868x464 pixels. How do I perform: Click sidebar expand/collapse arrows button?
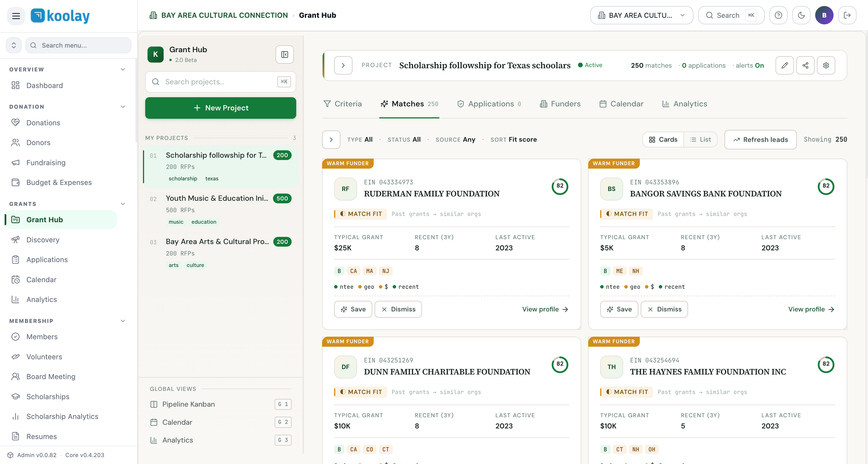point(14,45)
